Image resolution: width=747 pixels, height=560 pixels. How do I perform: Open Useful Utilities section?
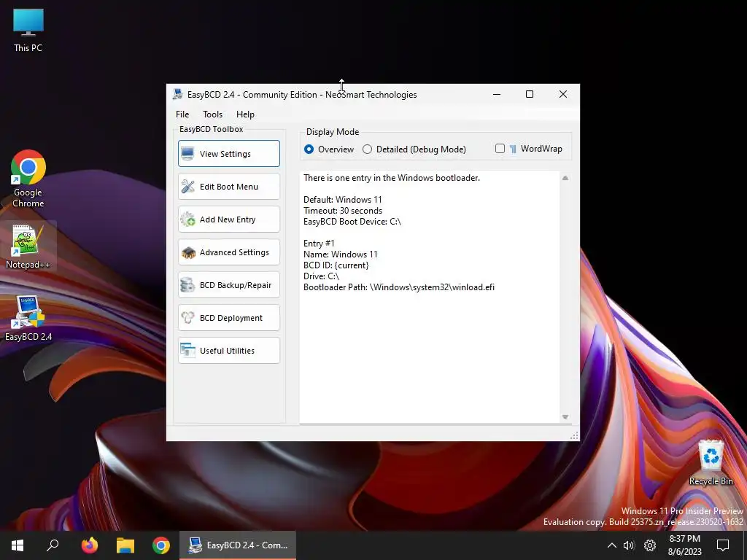pos(228,351)
